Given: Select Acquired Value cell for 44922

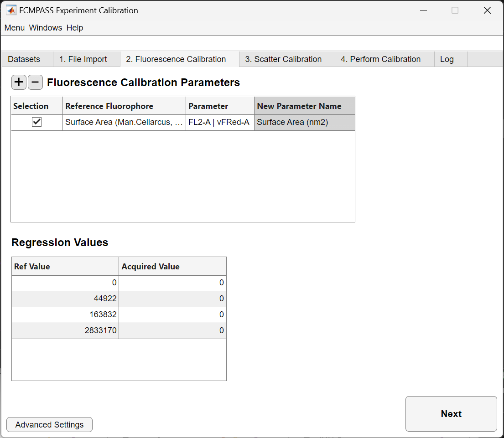Looking at the screenshot, I should (x=172, y=299).
